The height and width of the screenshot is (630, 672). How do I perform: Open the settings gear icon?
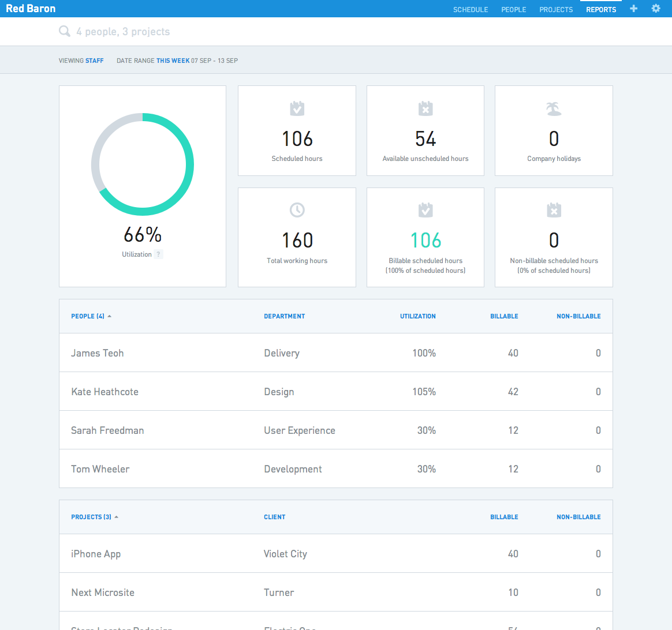656,9
